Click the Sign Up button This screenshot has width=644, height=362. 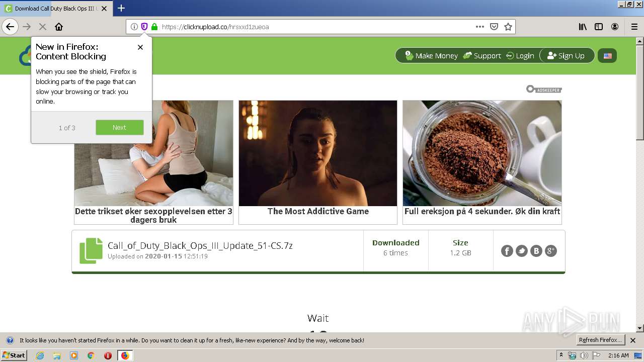point(567,56)
